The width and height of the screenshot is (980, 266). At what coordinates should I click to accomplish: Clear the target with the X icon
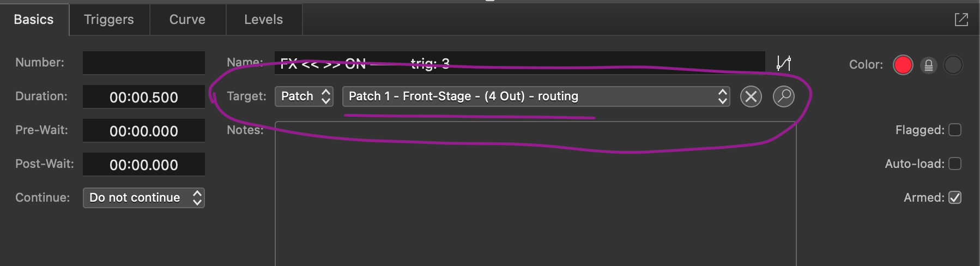(751, 96)
